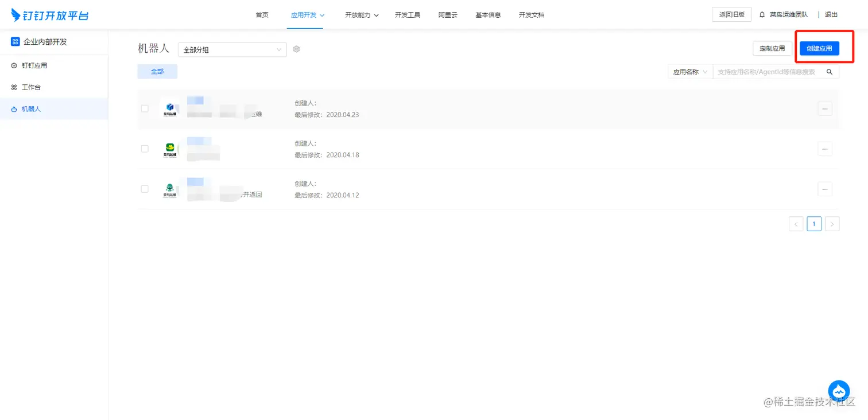
Task: Go to the previous page arrow
Action: click(x=796, y=224)
